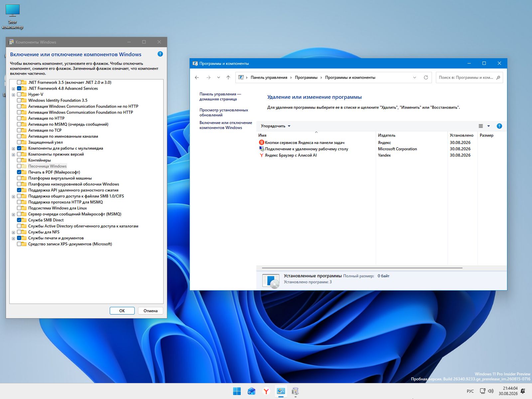
Task: Click the search magnifier icon
Action: (498, 77)
